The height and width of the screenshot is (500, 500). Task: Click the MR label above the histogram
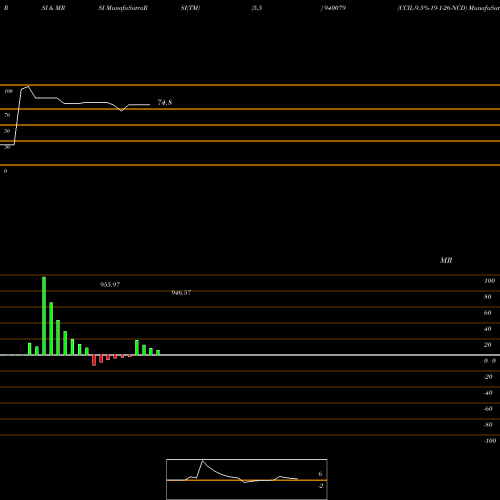click(x=446, y=260)
